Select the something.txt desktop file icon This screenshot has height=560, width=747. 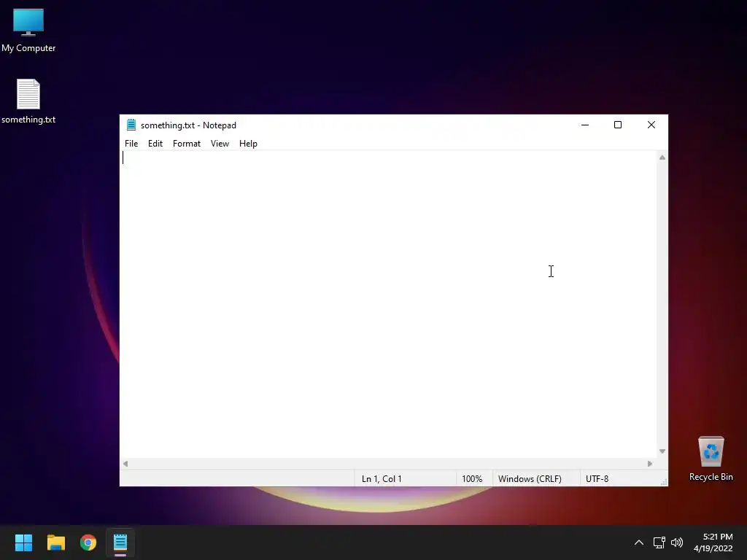click(28, 101)
